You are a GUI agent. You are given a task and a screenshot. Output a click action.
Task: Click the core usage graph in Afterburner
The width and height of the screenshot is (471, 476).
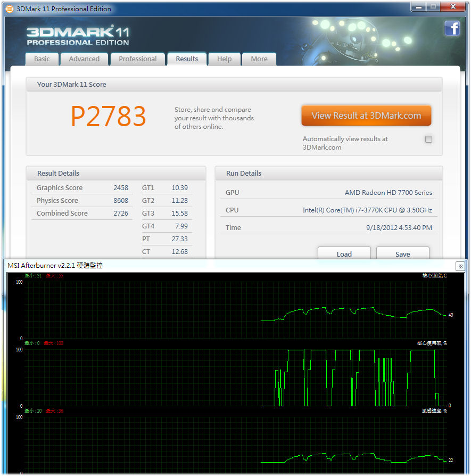(x=235, y=377)
